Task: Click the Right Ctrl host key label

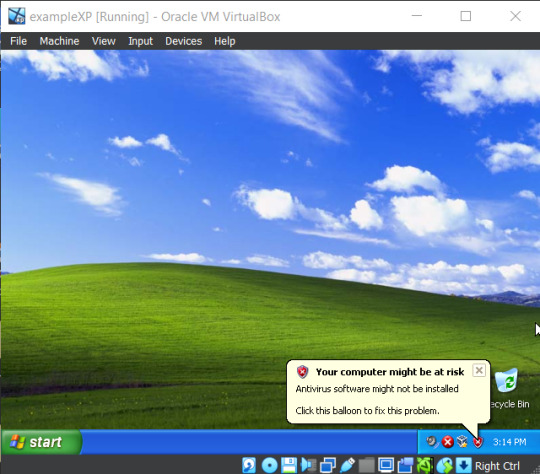Action: coord(497,466)
